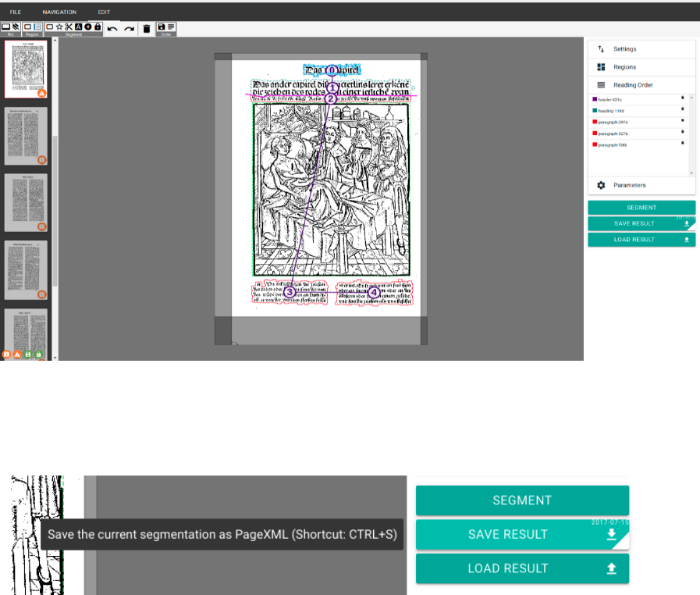The image size is (700, 595).
Task: Click the scroll-up arrow of the reading order list
Action: [x=691, y=98]
